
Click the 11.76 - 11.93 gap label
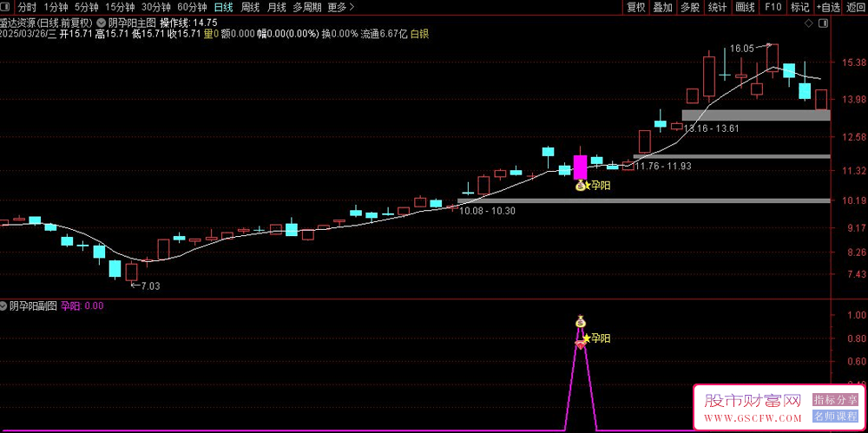tap(663, 166)
